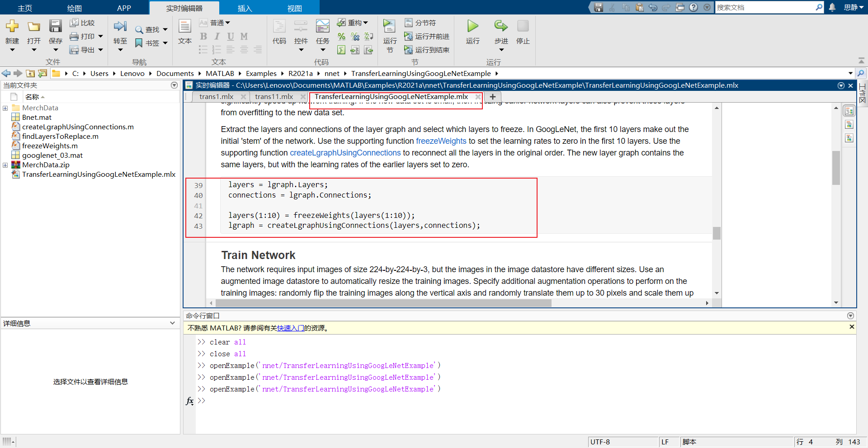Run the script with green 运行 button
868x448 pixels.
pos(473,26)
